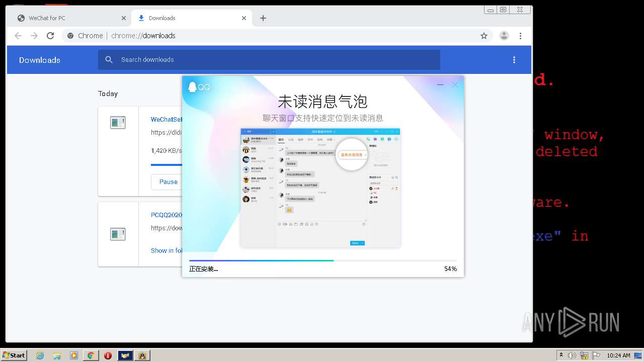Select the handshake app taskbar button

pos(125,355)
